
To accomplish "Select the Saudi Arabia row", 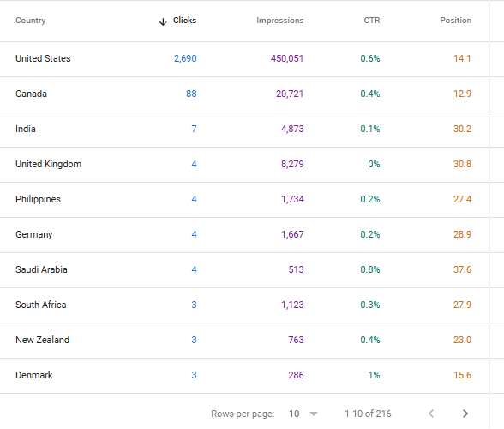I will (x=244, y=269).
